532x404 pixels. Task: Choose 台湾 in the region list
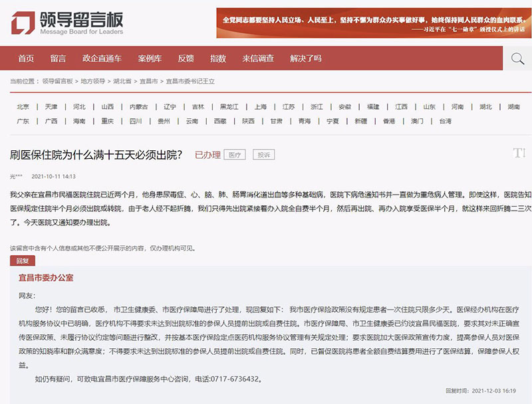(x=445, y=121)
